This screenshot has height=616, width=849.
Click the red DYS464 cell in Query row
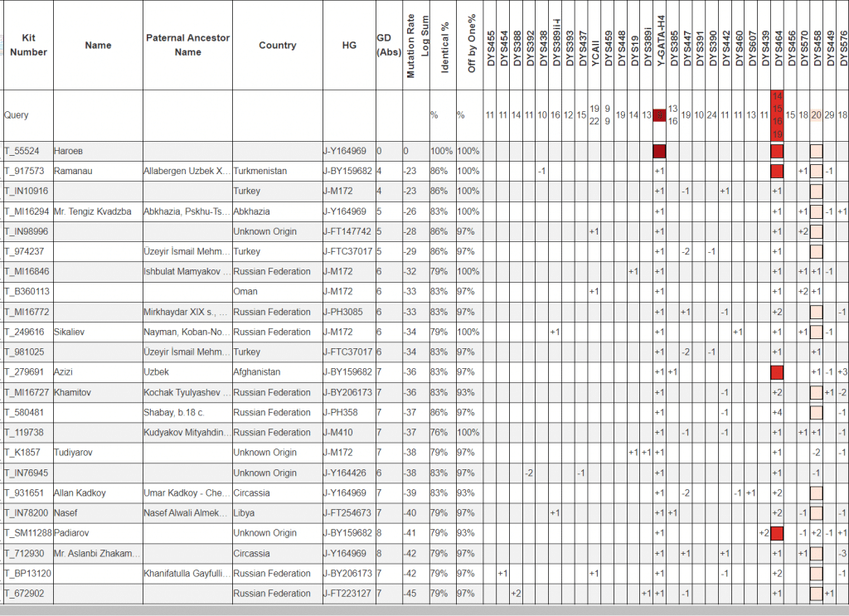click(x=777, y=115)
